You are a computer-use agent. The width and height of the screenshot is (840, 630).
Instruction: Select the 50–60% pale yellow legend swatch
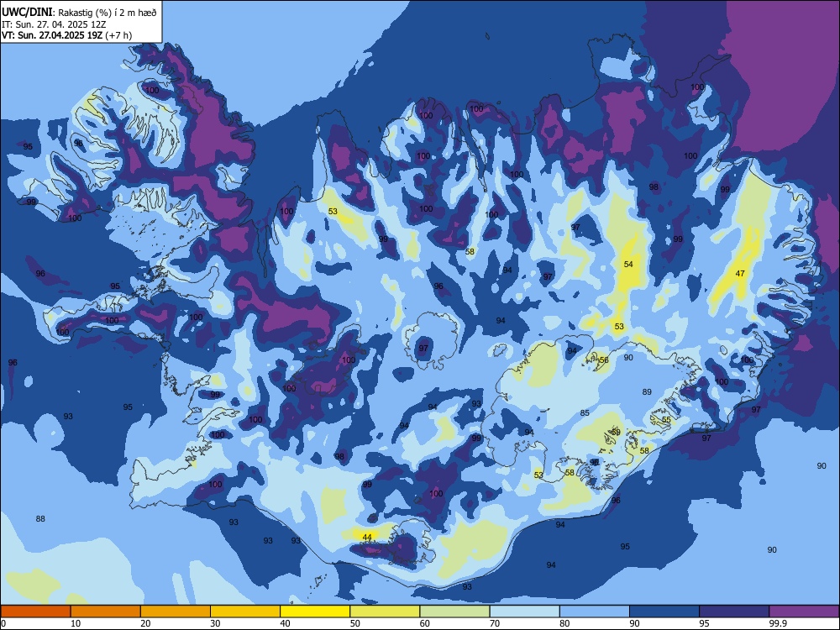click(x=385, y=612)
